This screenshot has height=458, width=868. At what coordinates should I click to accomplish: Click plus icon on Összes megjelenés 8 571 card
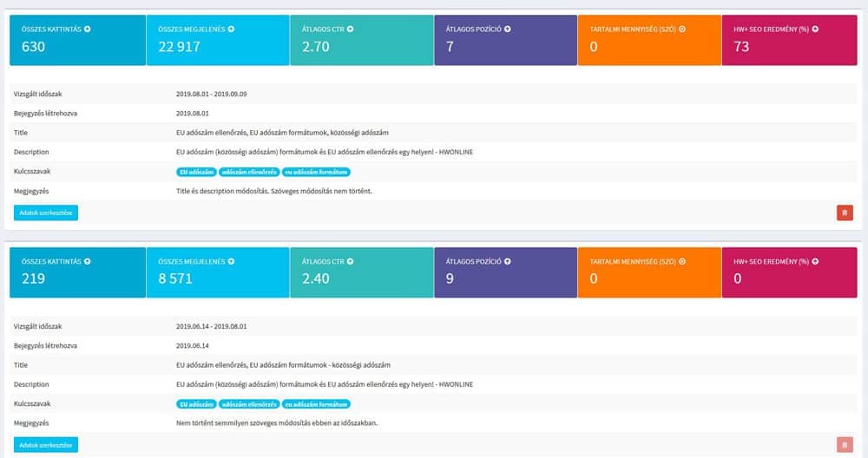232,262
